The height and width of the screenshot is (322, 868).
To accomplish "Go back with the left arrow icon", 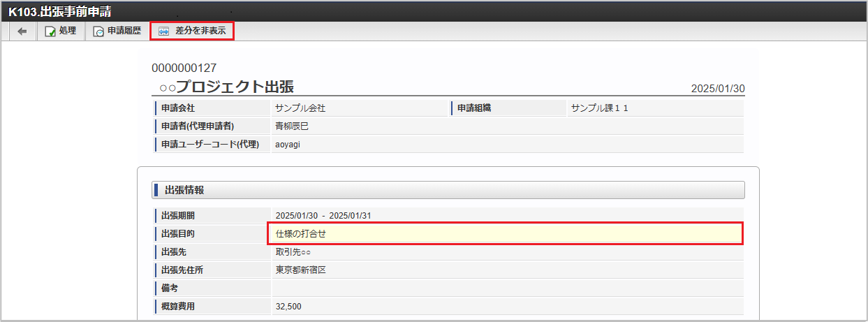I will tap(22, 31).
